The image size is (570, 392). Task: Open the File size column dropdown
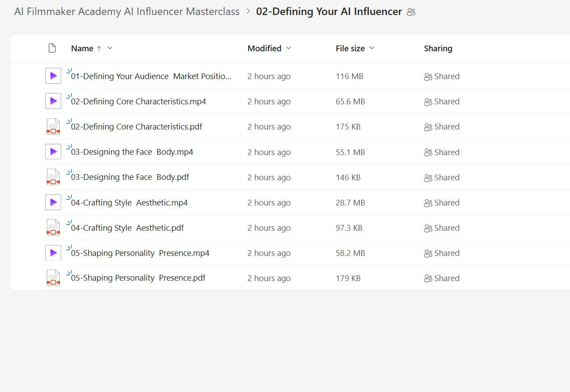(371, 48)
